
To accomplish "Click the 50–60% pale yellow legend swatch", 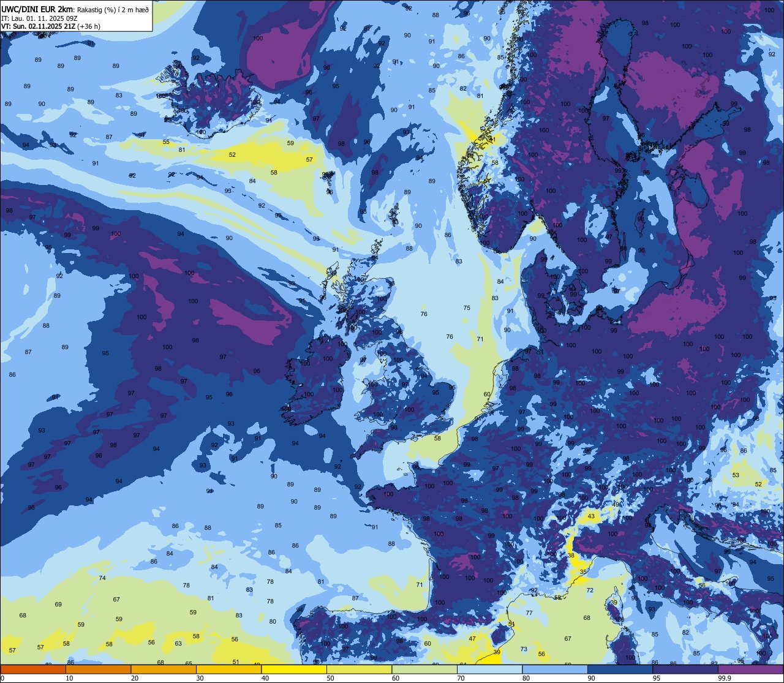I will point(359,670).
